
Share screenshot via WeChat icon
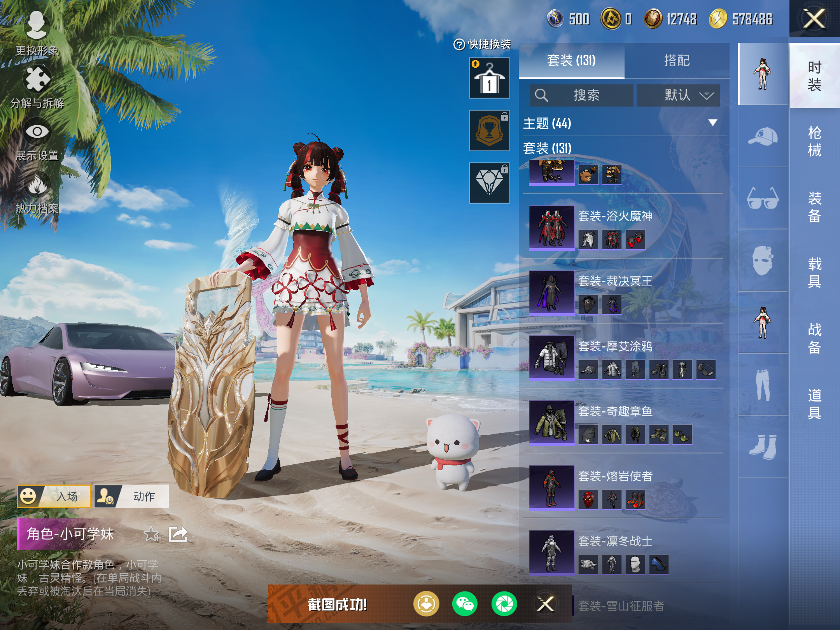click(465, 604)
